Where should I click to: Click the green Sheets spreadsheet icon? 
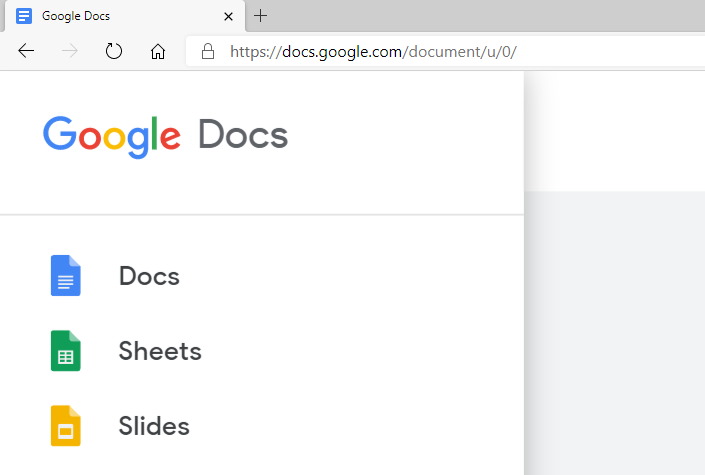point(66,351)
